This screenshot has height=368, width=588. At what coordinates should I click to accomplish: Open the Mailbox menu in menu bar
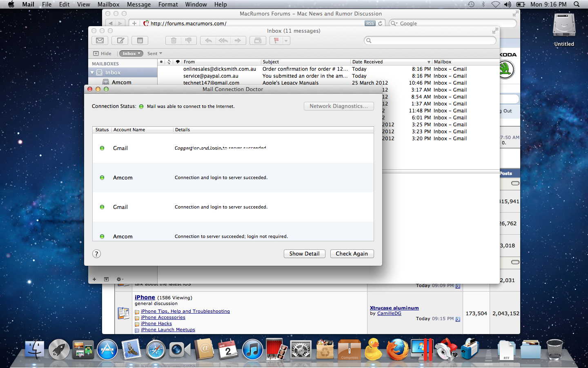pos(108,4)
